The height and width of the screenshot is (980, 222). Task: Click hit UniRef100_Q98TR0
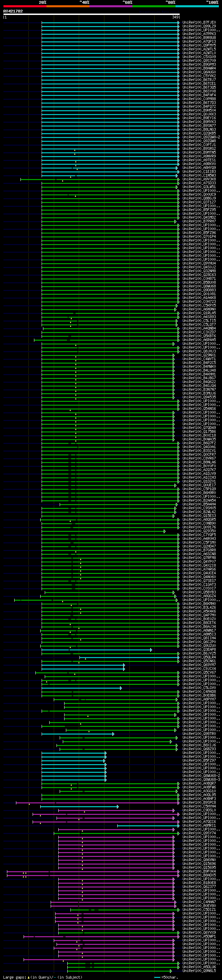click(199, 734)
